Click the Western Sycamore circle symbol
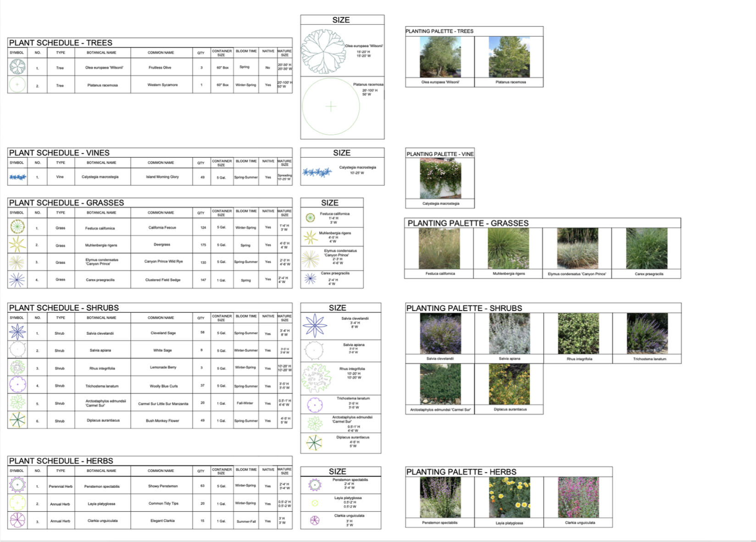This screenshot has height=542, width=756. (x=17, y=85)
